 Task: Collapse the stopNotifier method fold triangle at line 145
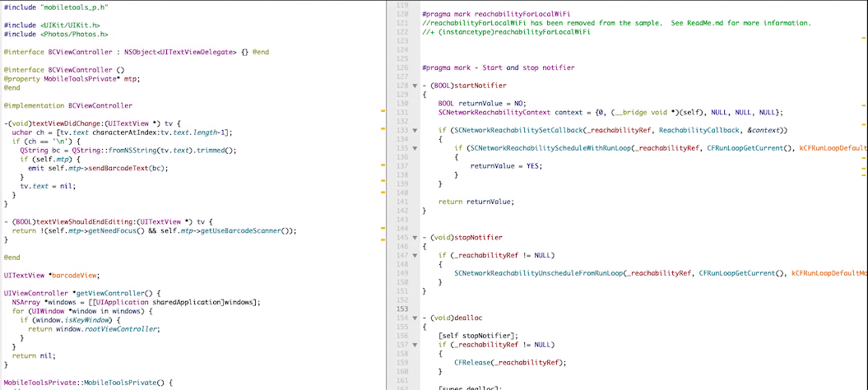(414, 237)
